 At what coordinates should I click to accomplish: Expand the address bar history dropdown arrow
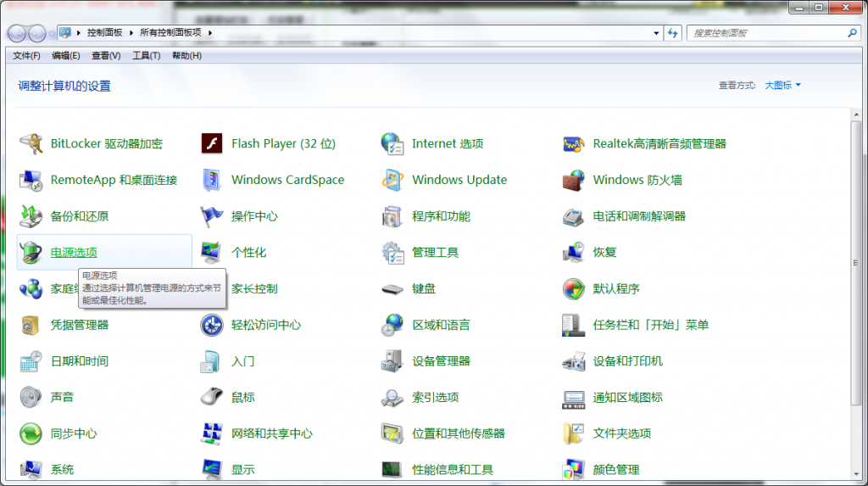(657, 33)
